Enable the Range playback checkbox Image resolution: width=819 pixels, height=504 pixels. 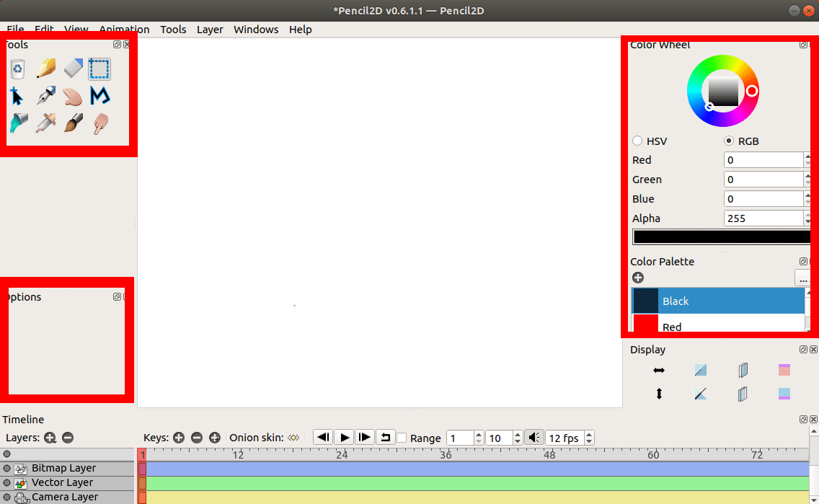pyautogui.click(x=402, y=438)
